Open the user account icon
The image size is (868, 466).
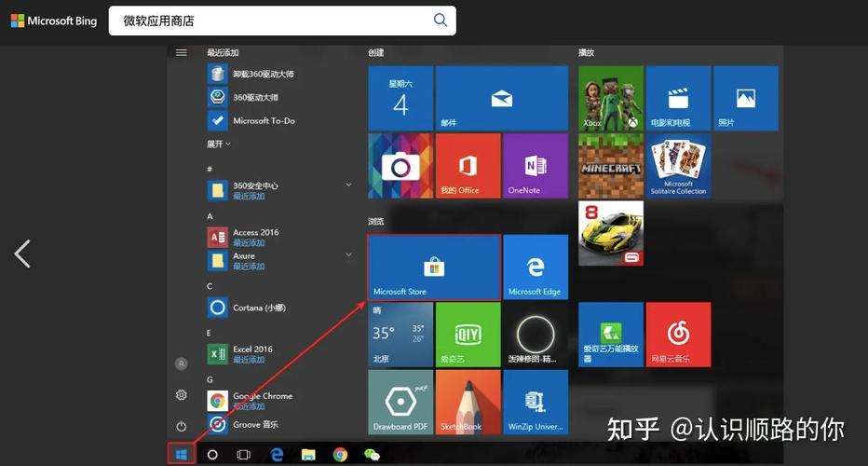(x=181, y=363)
